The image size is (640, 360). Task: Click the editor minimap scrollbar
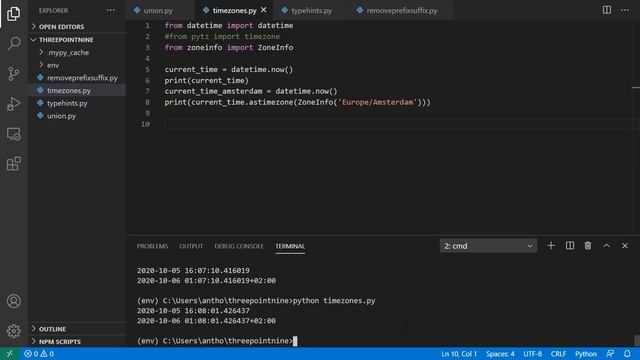[636, 127]
